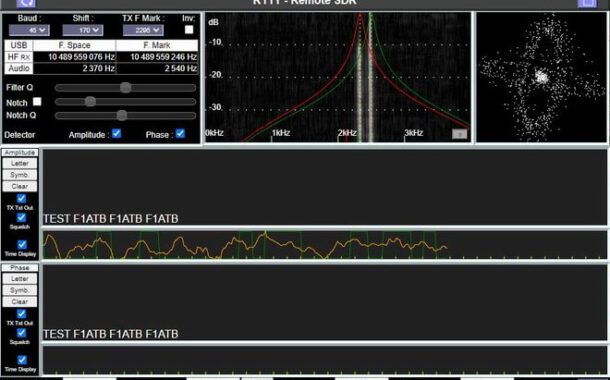This screenshot has height=380, width=610.
Task: Click the F. Mark column header
Action: [157, 45]
